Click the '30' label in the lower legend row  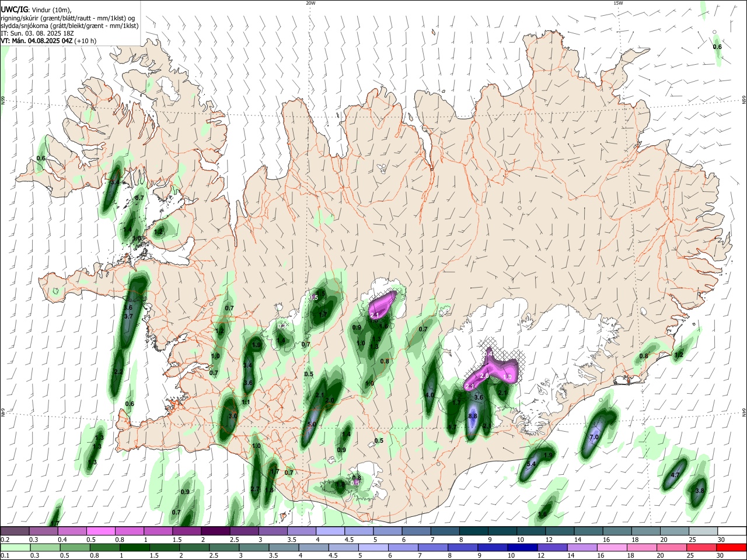click(721, 555)
